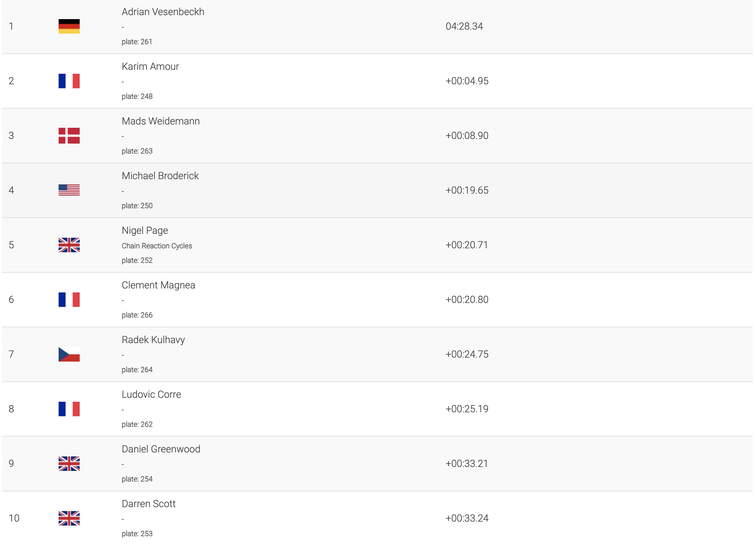
Task: Select the Karim Amour rider name
Action: click(x=150, y=67)
